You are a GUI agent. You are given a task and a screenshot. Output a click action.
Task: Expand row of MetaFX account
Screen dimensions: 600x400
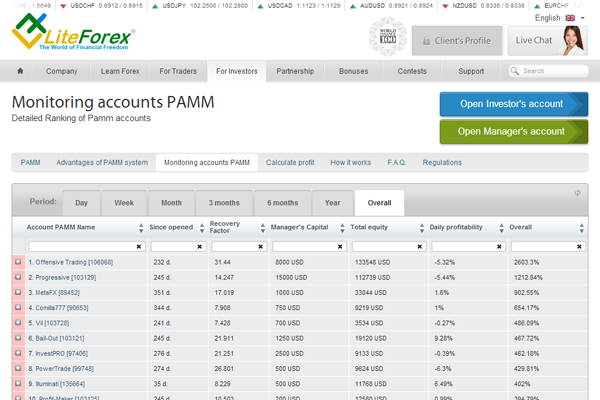[18, 292]
